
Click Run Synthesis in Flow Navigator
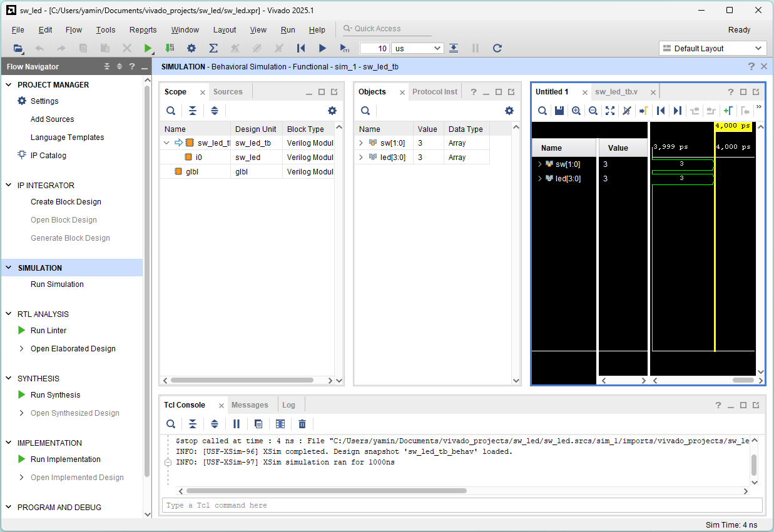point(55,394)
